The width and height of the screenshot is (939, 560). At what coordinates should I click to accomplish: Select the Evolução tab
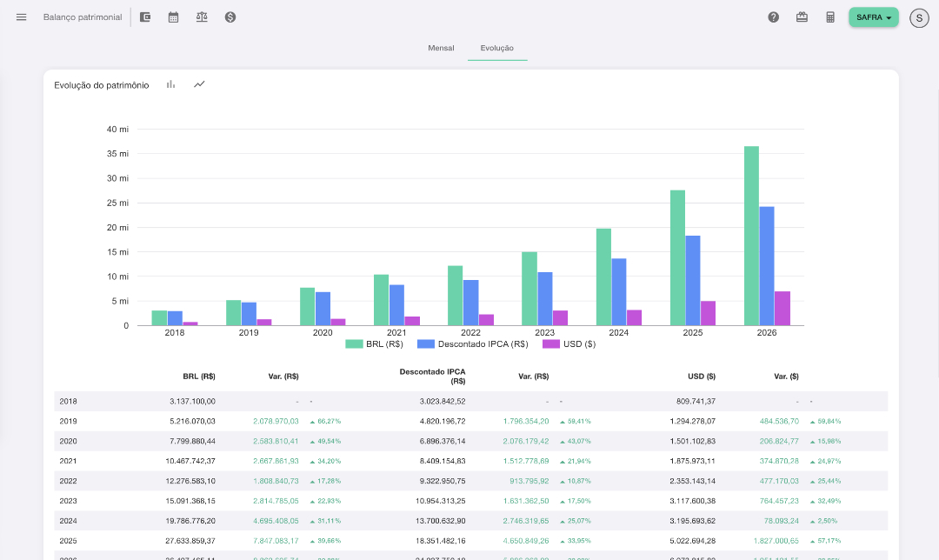click(497, 48)
